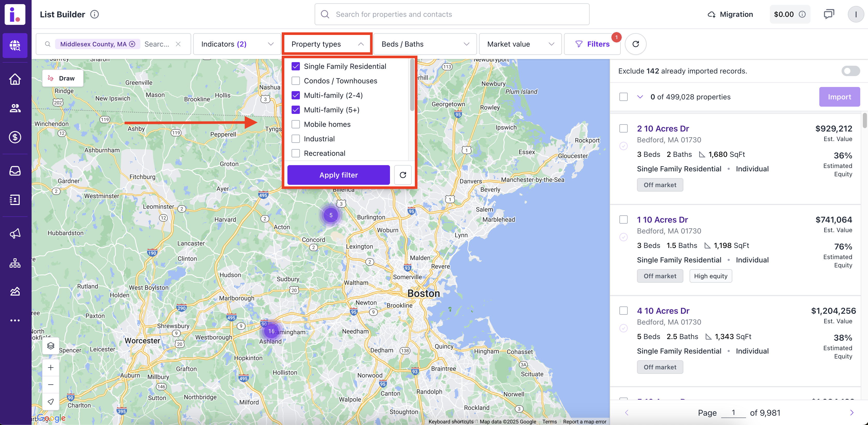The height and width of the screenshot is (425, 868).
Task: Open the Report a map error link
Action: 585,422
